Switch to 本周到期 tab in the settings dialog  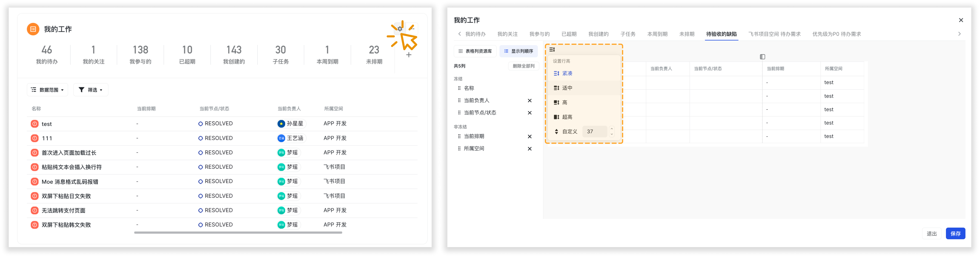657,34
